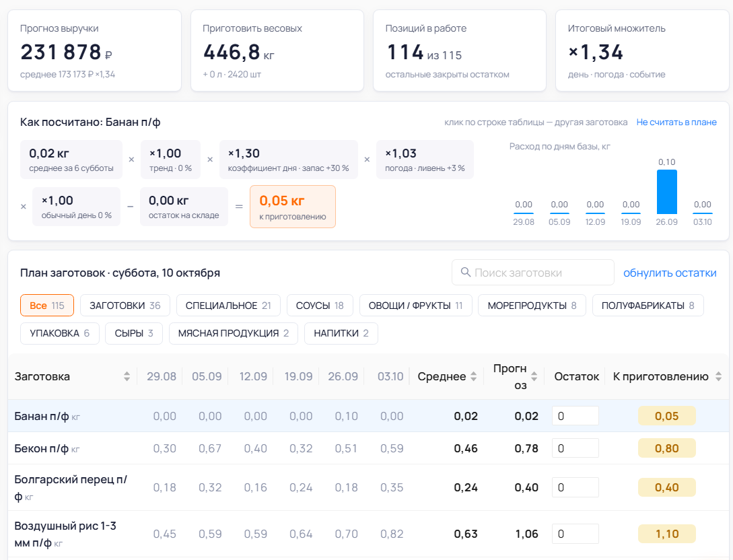Image resolution: width=733 pixels, height=560 pixels.
Task: Select the Все 115 filter tab
Action: point(47,306)
